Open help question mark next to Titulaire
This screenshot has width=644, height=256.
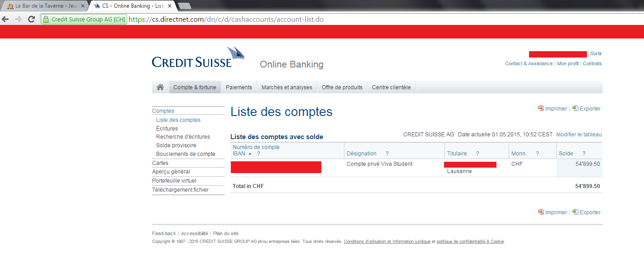click(477, 154)
